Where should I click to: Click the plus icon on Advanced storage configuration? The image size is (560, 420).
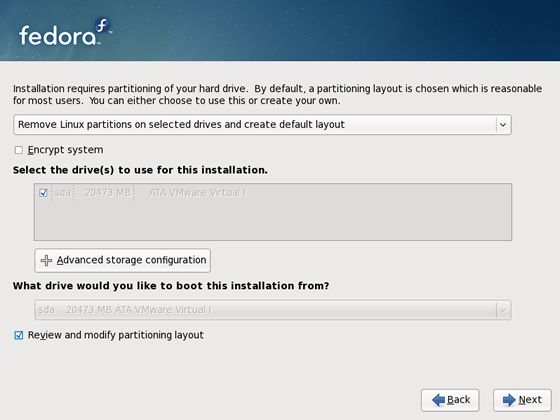pyautogui.click(x=46, y=260)
